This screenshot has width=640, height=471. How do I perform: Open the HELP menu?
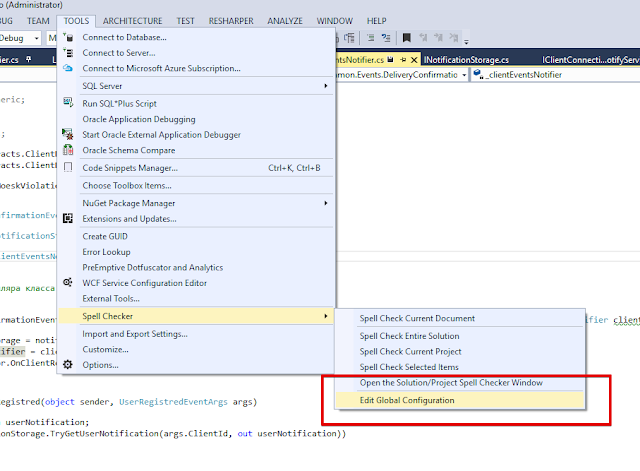(x=376, y=21)
